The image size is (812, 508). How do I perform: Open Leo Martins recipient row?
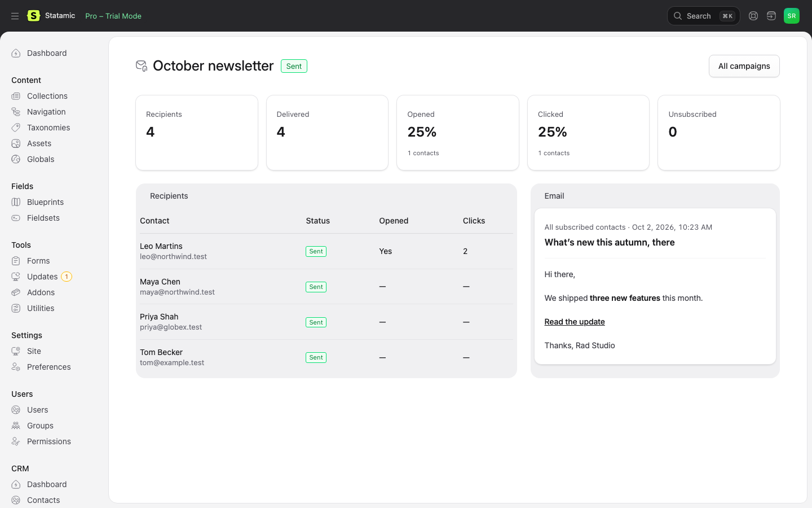tap(326, 251)
